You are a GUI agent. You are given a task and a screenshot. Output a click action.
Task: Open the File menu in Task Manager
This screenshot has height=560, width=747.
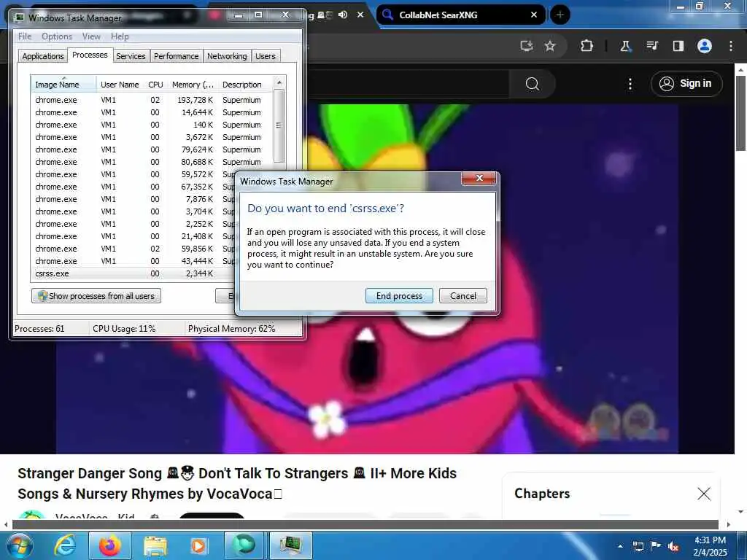point(25,36)
